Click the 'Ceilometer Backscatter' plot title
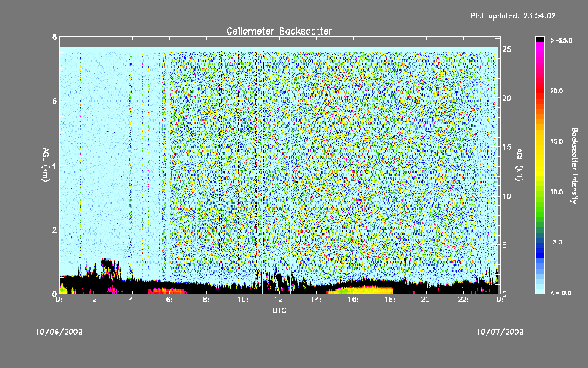The width and height of the screenshot is (588, 368). click(x=279, y=31)
